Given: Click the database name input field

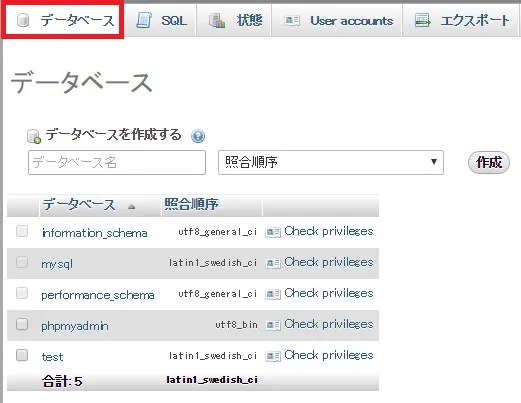Looking at the screenshot, I should click(117, 162).
